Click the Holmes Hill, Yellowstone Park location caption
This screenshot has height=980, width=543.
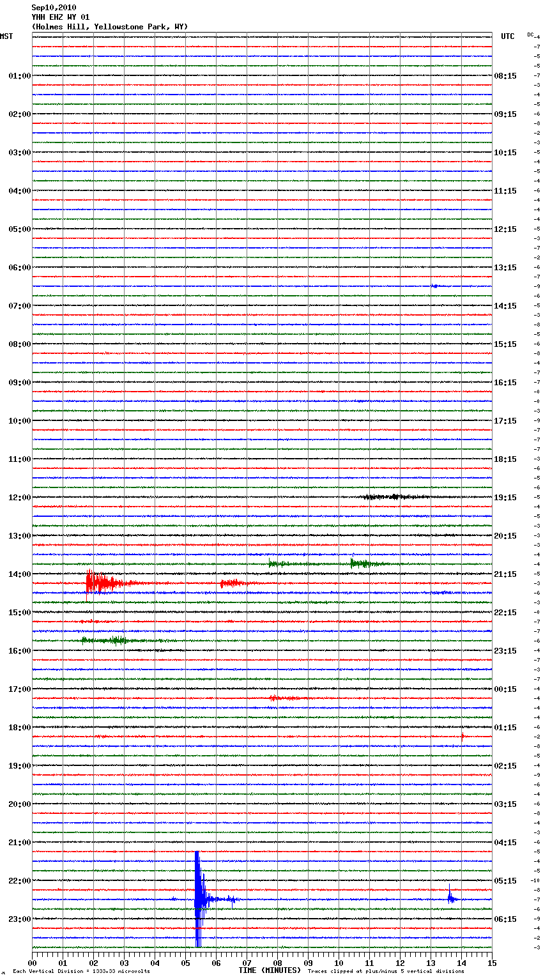click(x=110, y=27)
